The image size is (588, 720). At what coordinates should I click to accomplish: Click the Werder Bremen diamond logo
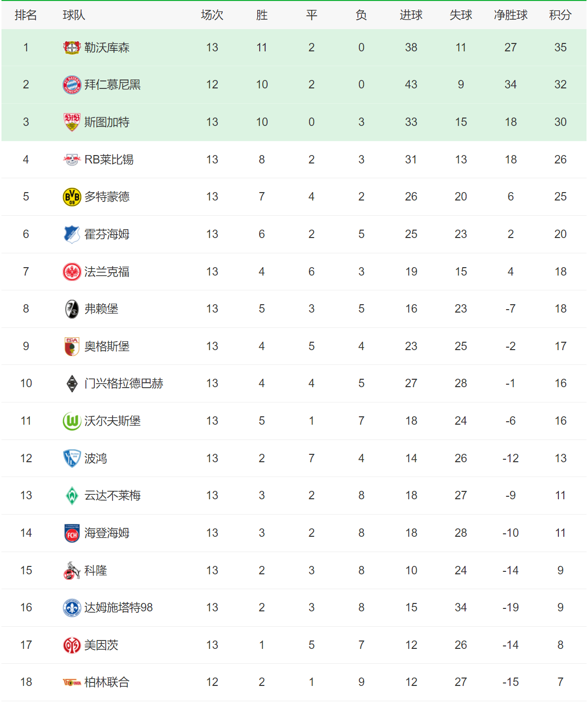coord(72,496)
